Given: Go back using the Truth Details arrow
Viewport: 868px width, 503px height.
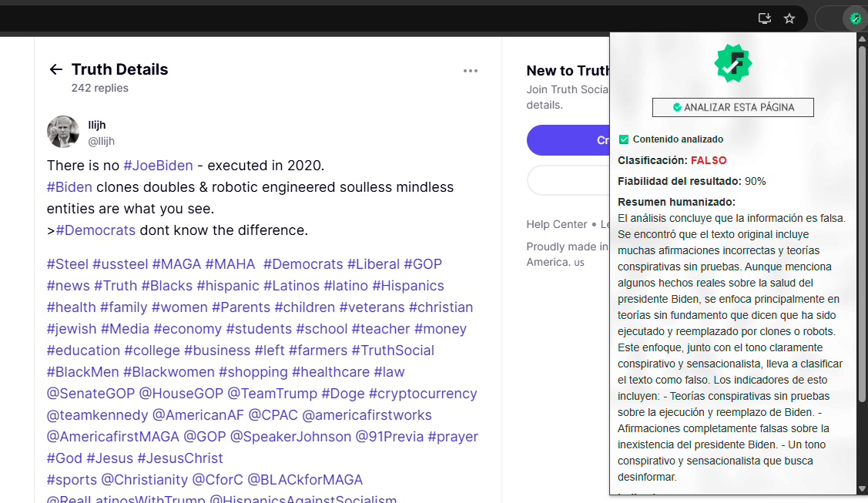Looking at the screenshot, I should (x=56, y=69).
